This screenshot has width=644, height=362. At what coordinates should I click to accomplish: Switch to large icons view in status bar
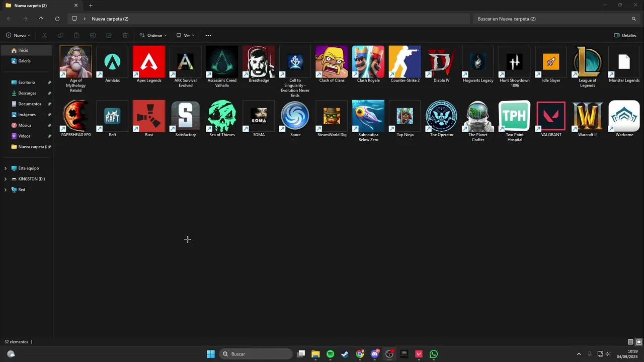pyautogui.click(x=639, y=342)
